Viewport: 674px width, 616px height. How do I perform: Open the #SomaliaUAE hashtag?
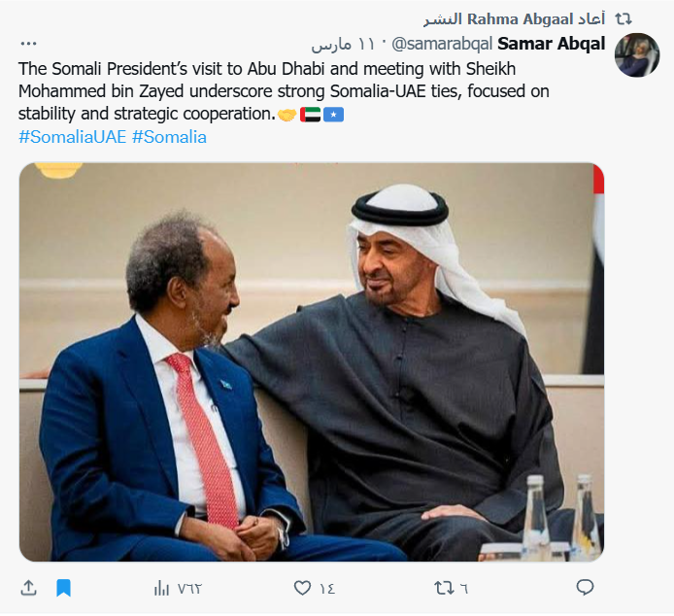point(71,137)
